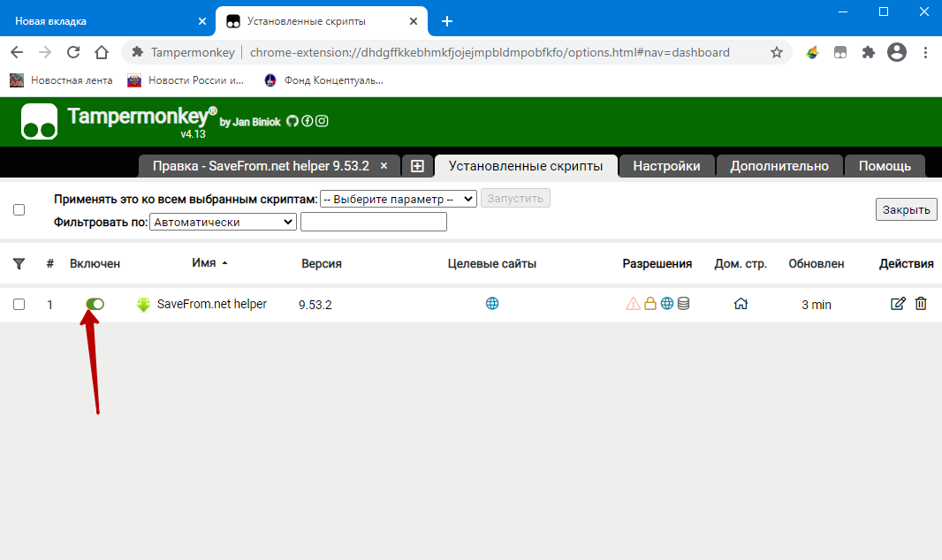
Task: Sort by the 'Обновлен' column header
Action: click(816, 263)
